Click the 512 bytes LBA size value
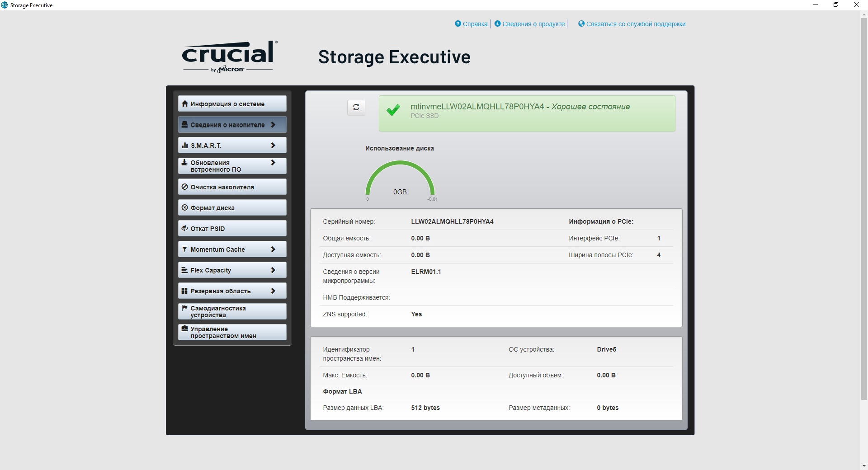The width and height of the screenshot is (868, 470). [x=425, y=408]
